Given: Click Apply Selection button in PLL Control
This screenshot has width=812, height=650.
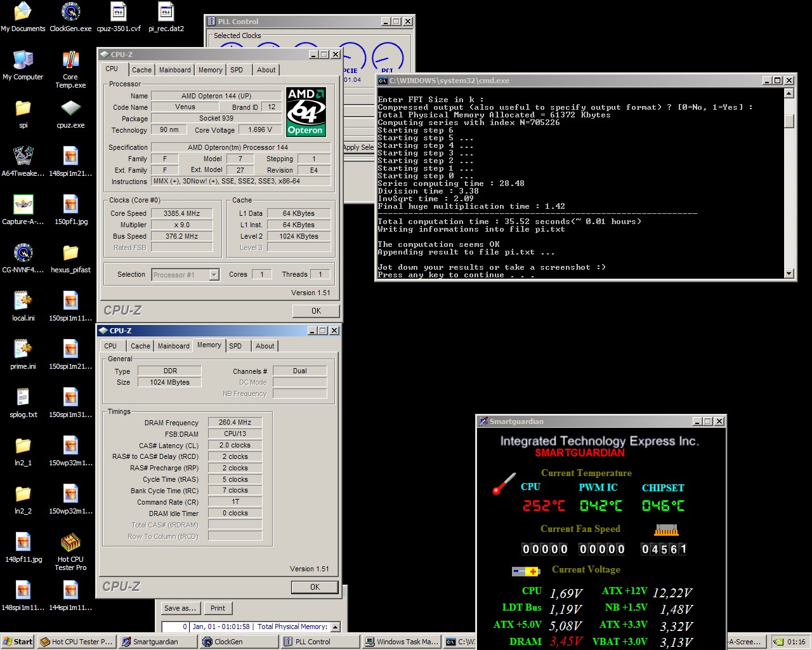Looking at the screenshot, I should coord(358,147).
